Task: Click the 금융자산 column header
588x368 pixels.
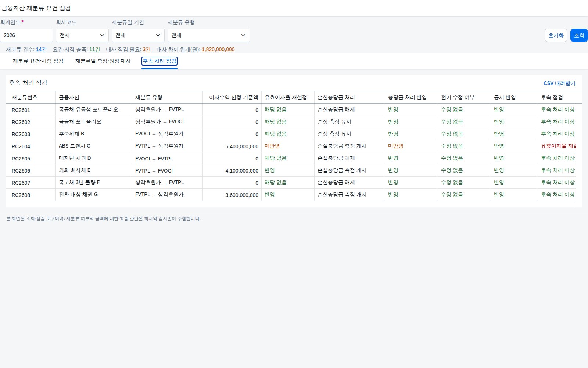Action: (x=94, y=98)
